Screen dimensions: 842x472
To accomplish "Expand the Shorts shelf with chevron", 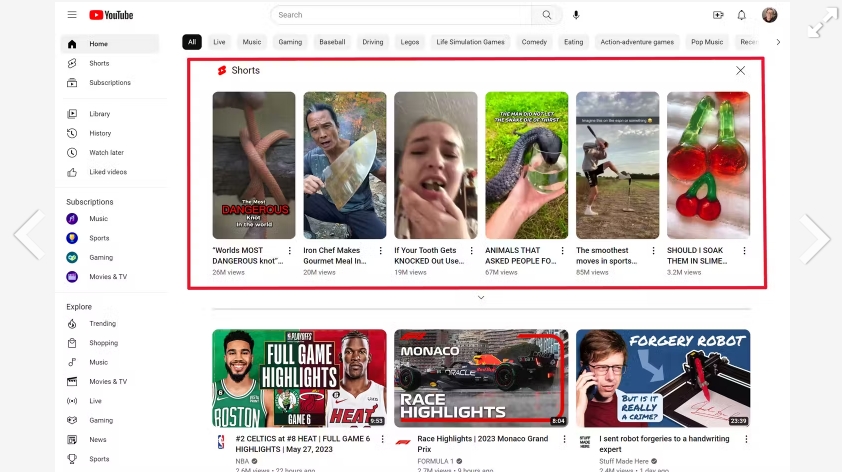I will point(480,297).
